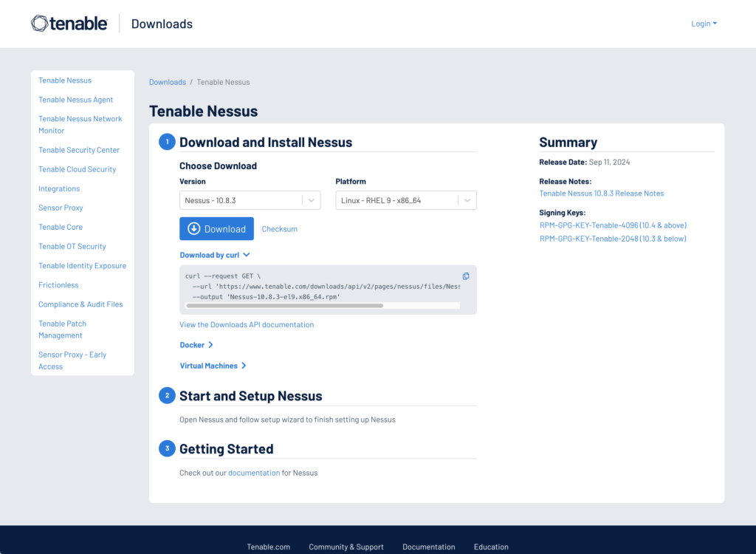
Task: Open RPM-GPG-KEY-Tenable-2048 signing key link
Action: click(x=613, y=239)
